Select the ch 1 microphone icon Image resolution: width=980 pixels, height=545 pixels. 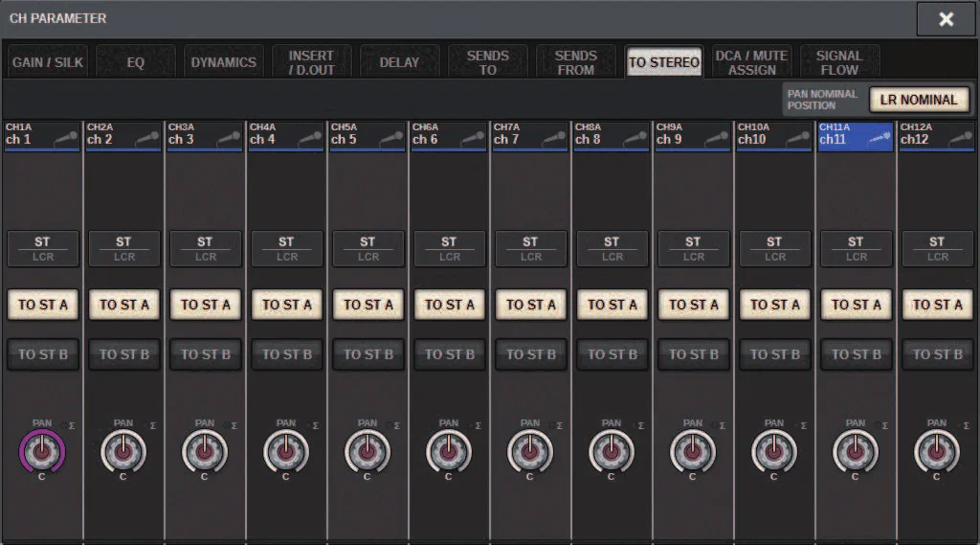(x=66, y=138)
